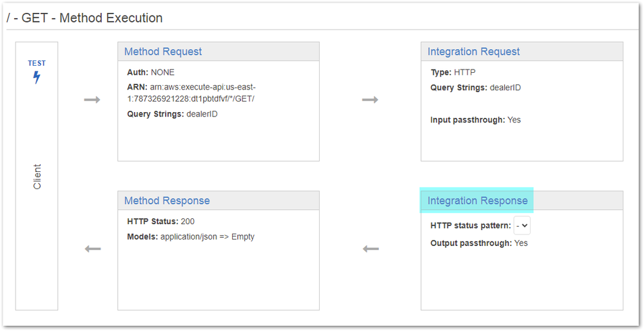This screenshot has width=644, height=331.
Task: Open the highlighted Integration Response link
Action: point(477,201)
